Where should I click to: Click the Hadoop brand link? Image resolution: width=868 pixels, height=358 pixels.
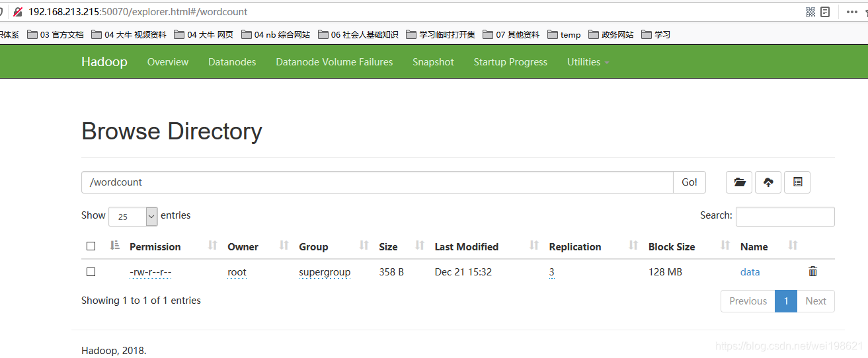click(x=104, y=61)
